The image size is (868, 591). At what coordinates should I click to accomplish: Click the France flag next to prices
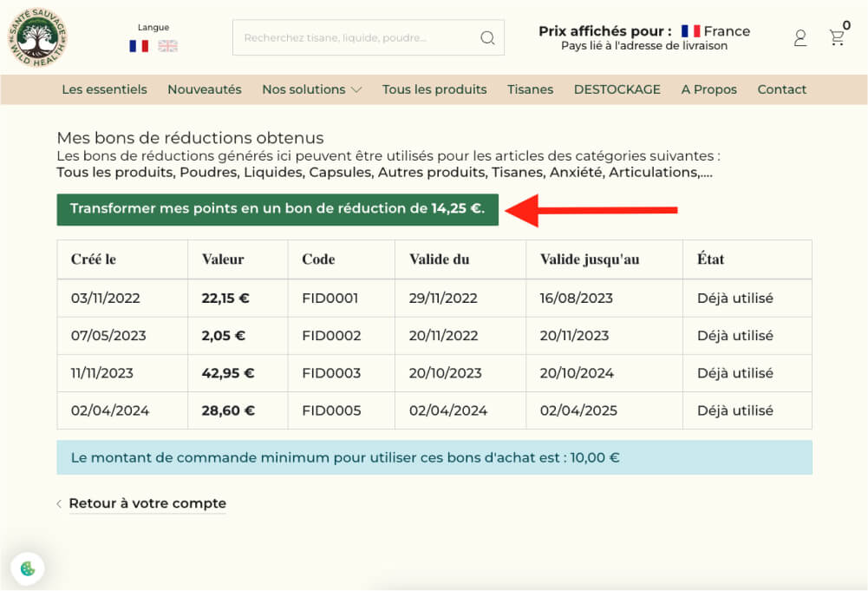(x=691, y=31)
